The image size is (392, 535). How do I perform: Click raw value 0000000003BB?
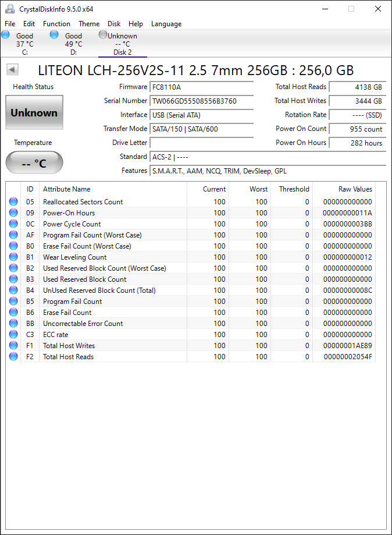[347, 224]
